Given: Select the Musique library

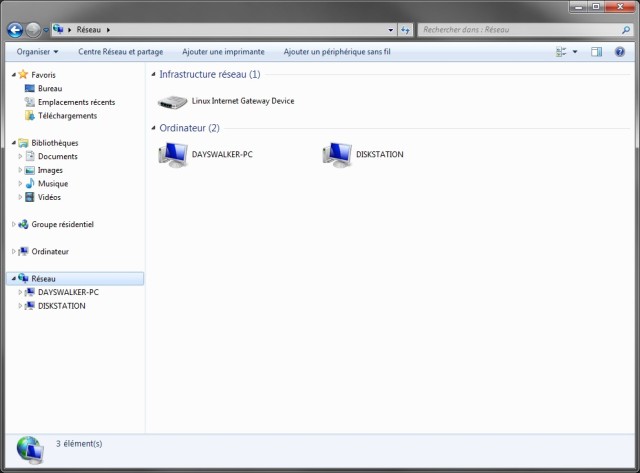Looking at the screenshot, I should click(x=53, y=184).
